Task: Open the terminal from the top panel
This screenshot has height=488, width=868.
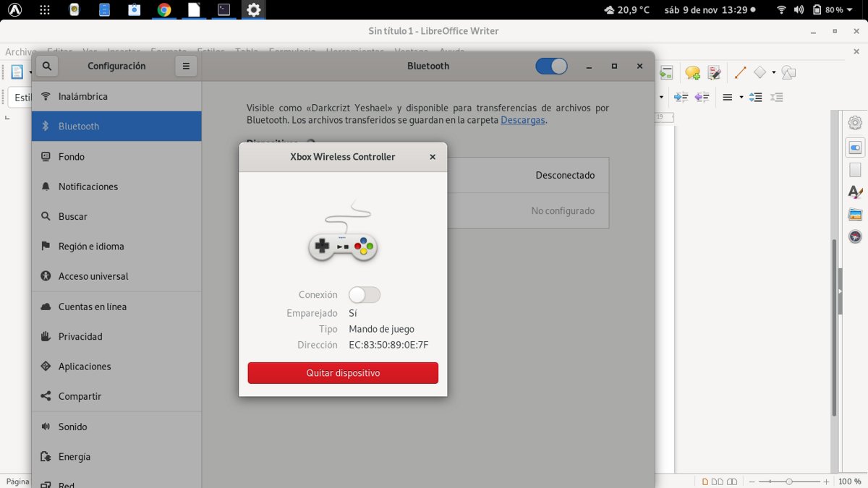Action: pos(224,10)
